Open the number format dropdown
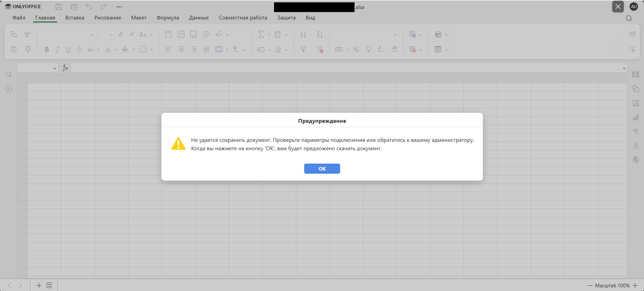 click(x=394, y=35)
